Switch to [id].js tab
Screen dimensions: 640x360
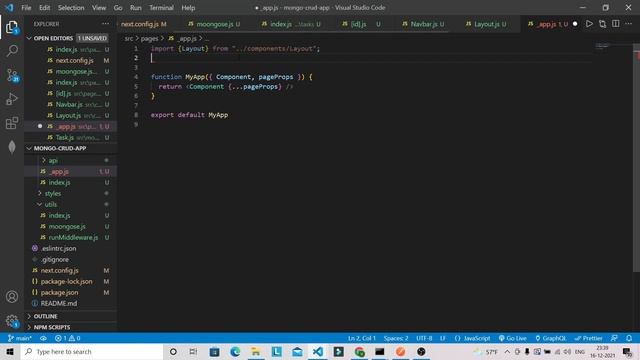coord(361,24)
